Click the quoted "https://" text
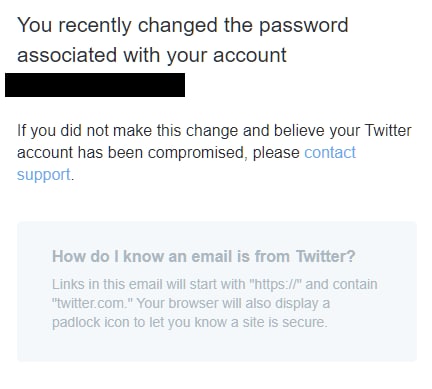 pos(275,285)
